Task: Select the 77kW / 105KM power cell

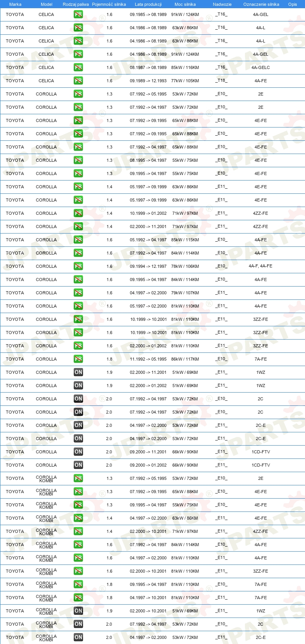Action: (185, 81)
